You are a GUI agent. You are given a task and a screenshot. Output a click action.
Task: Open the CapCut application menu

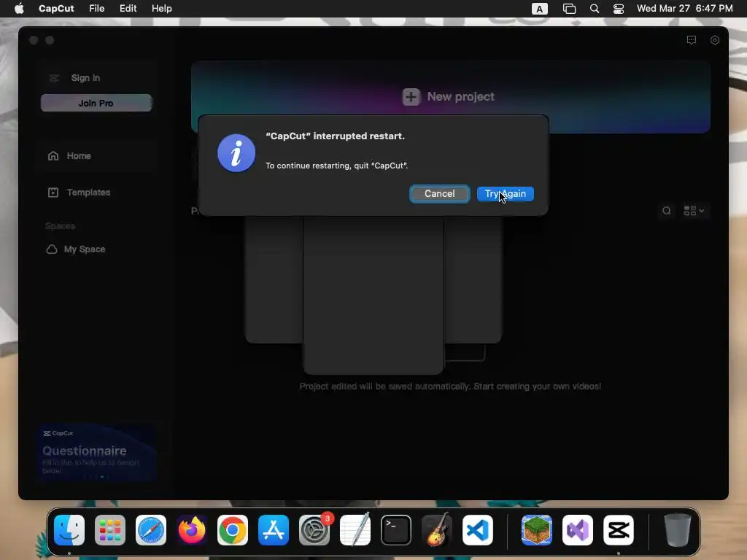56,9
